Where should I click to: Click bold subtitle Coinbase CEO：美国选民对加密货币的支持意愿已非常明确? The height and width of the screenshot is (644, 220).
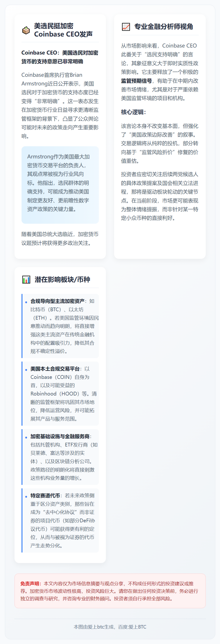click(60, 57)
